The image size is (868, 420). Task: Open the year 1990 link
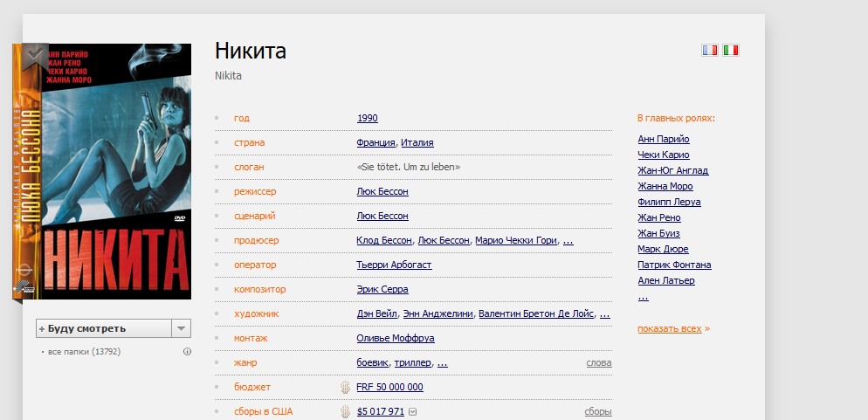click(x=367, y=118)
